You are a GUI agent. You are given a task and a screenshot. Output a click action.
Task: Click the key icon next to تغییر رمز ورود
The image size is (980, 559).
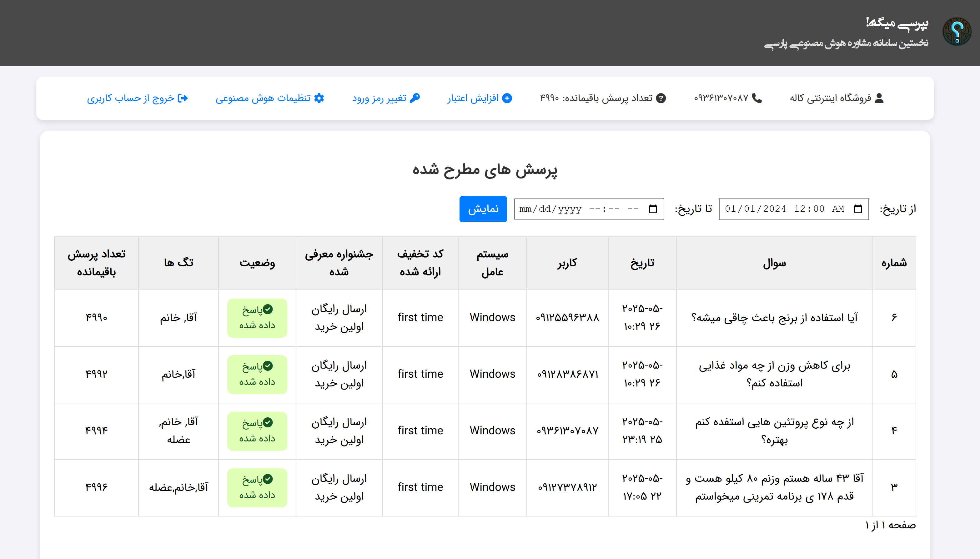[415, 98]
